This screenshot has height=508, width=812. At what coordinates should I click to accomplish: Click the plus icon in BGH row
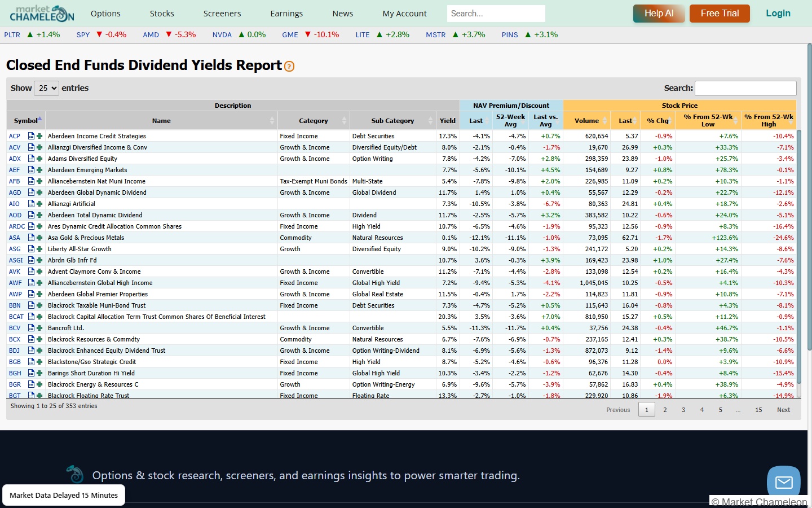tap(39, 373)
